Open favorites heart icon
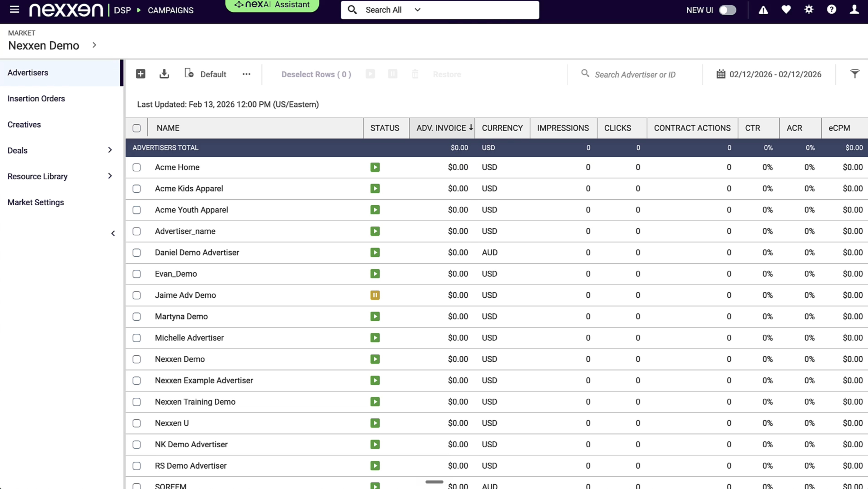868x489 pixels. pyautogui.click(x=786, y=10)
